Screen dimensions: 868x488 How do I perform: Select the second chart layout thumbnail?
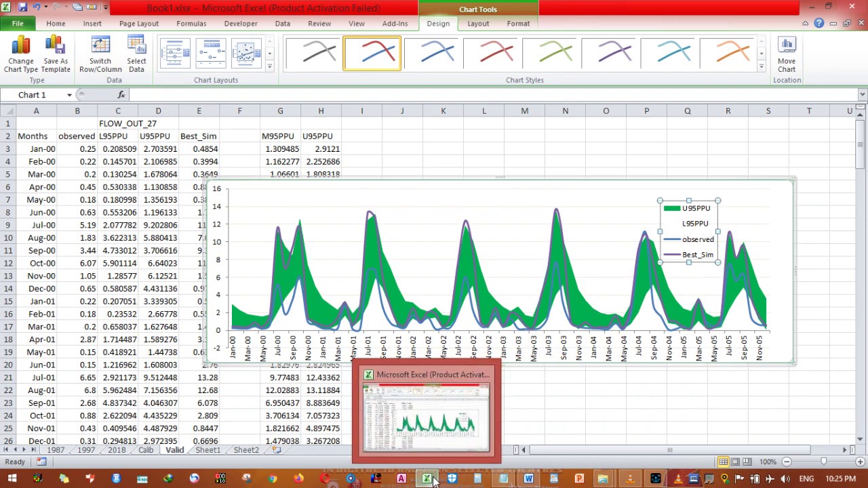tap(210, 54)
